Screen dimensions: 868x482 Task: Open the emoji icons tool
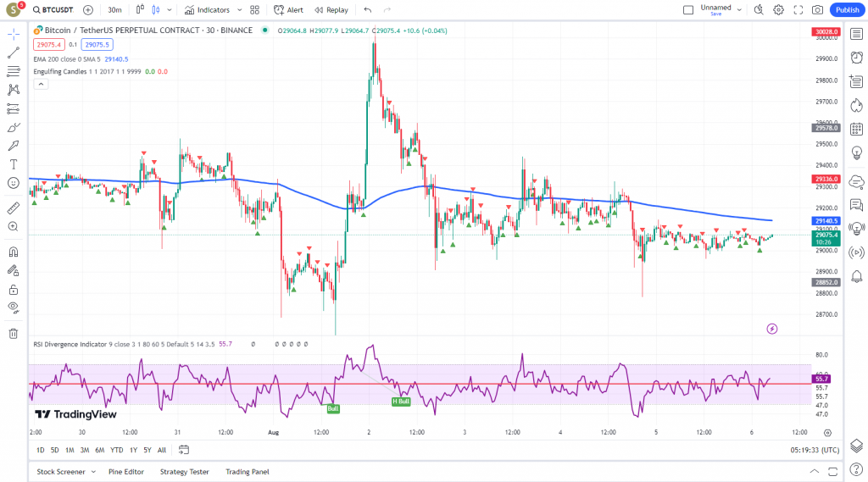(x=14, y=183)
